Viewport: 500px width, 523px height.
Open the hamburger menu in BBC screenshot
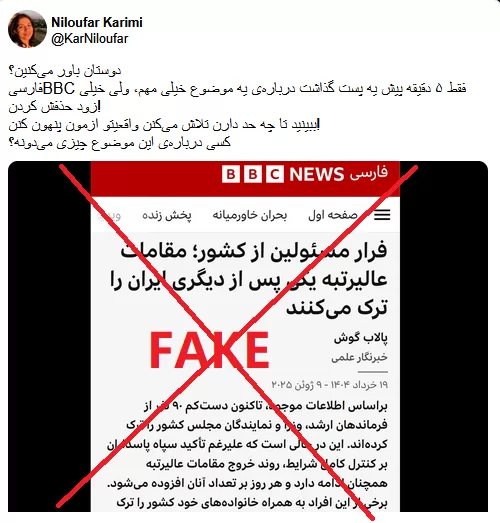[382, 215]
